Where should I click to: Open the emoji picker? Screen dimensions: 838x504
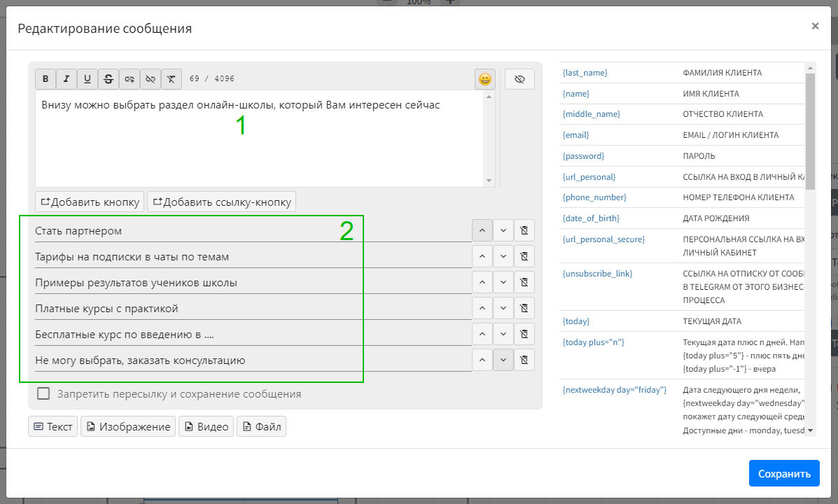pos(484,79)
